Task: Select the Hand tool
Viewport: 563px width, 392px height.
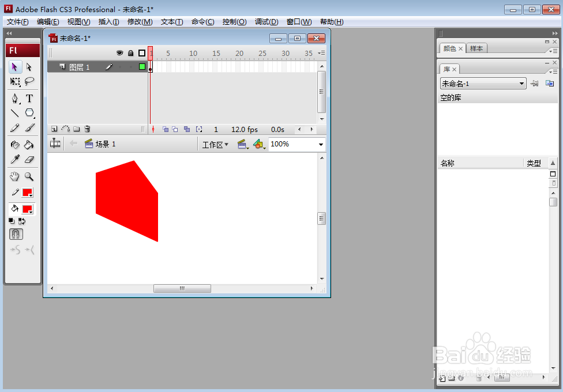Action: pyautogui.click(x=15, y=176)
